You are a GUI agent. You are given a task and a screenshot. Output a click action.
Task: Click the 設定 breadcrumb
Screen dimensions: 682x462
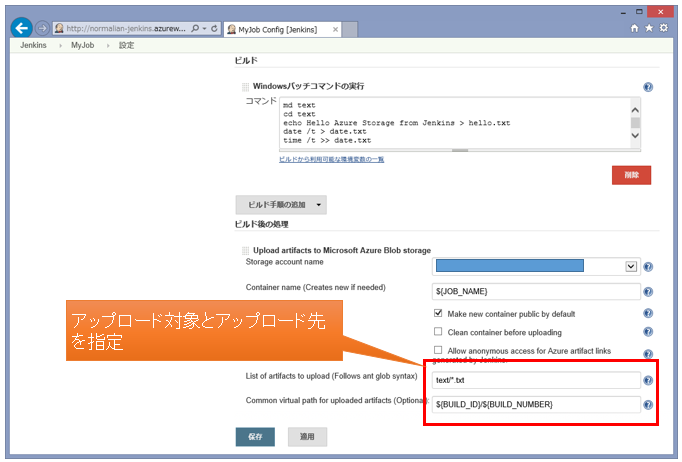click(127, 45)
